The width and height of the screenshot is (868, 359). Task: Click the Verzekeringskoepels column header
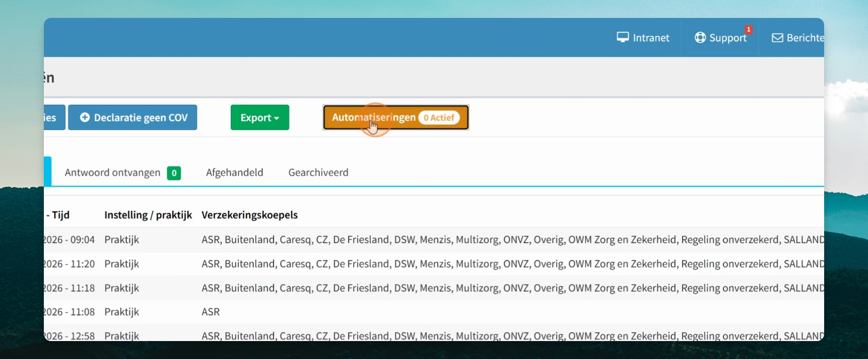250,215
